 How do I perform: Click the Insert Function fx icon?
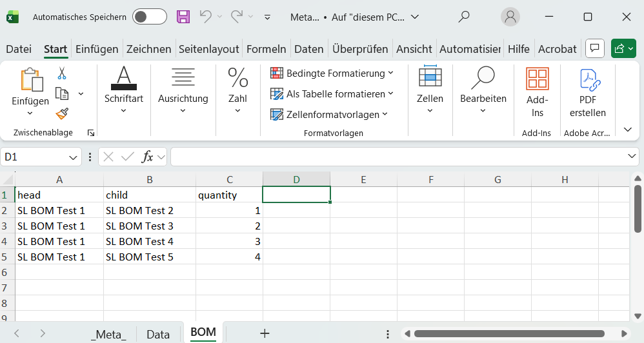coord(147,157)
